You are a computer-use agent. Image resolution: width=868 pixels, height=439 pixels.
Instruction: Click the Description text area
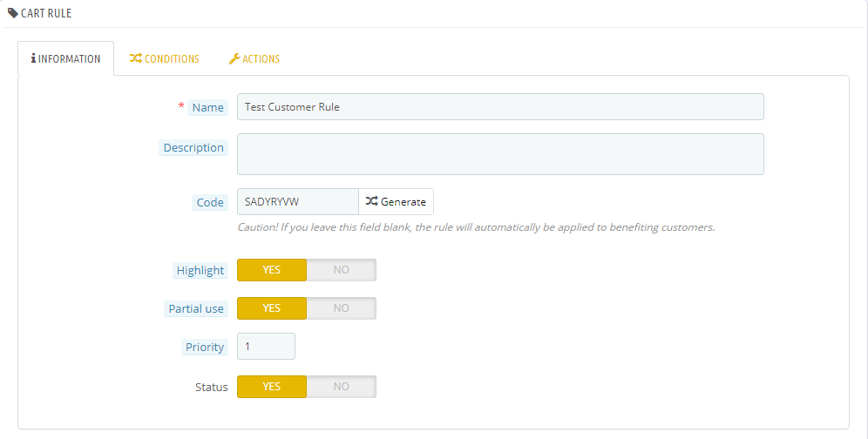(500, 154)
